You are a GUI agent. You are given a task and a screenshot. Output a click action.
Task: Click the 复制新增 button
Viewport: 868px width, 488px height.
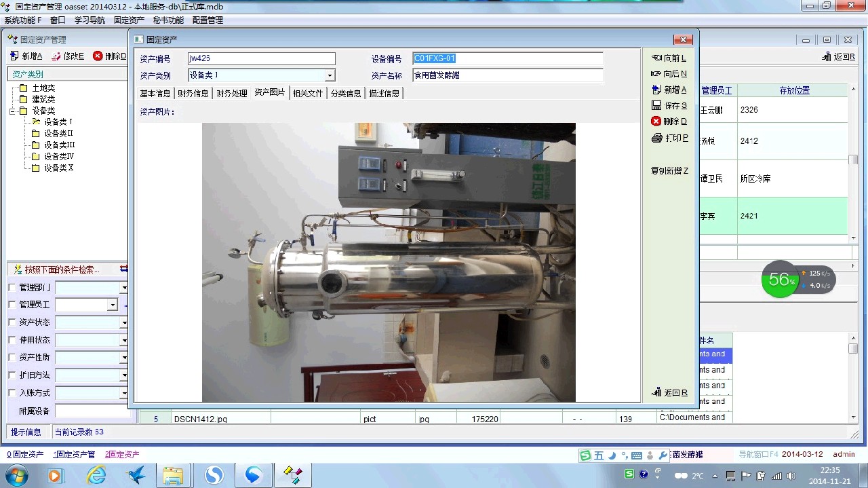(669, 171)
